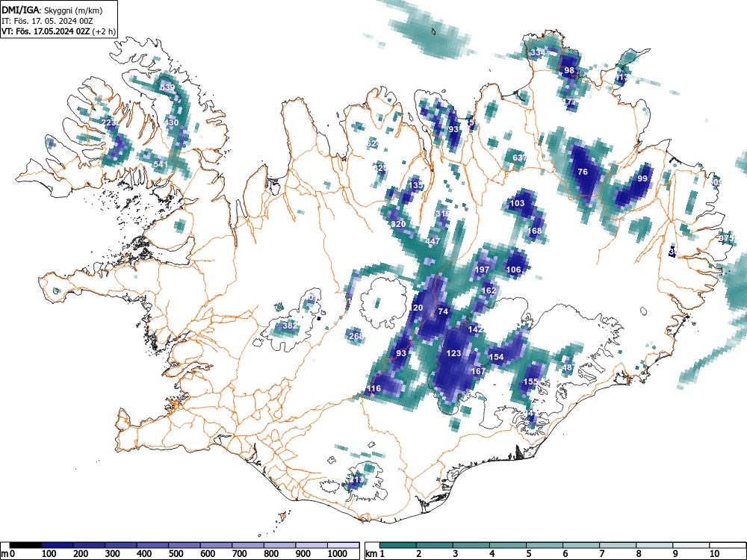Click the 'VT: Fös. 17.05.2024 02Z (+2 h)' line
The image size is (747, 560).
[58, 31]
